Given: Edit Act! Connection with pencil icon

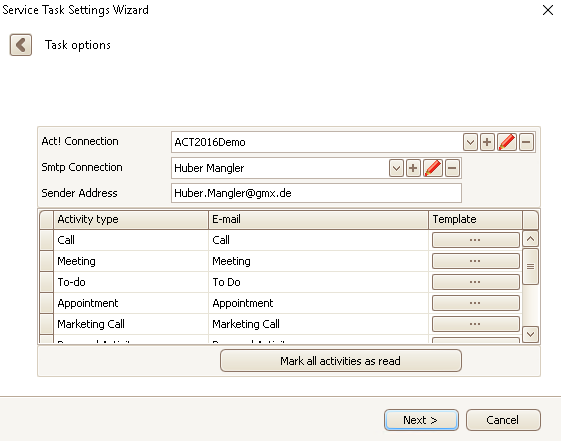Looking at the screenshot, I should (507, 142).
